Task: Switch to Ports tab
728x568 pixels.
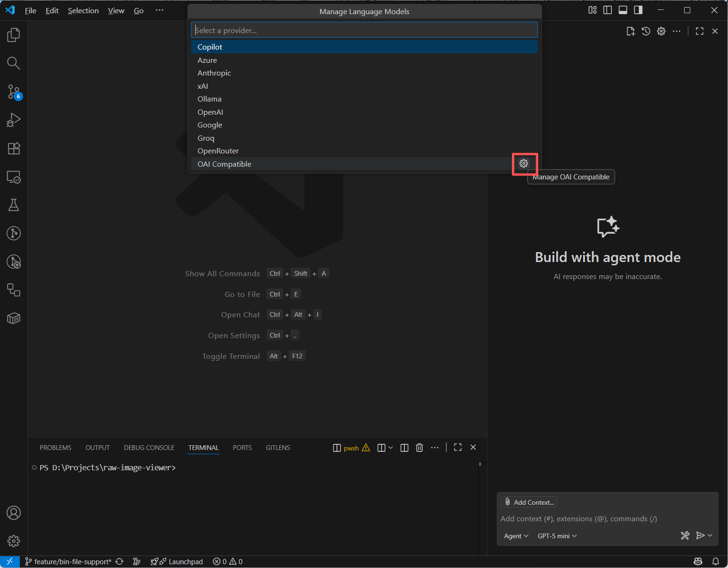Action: 243,448
